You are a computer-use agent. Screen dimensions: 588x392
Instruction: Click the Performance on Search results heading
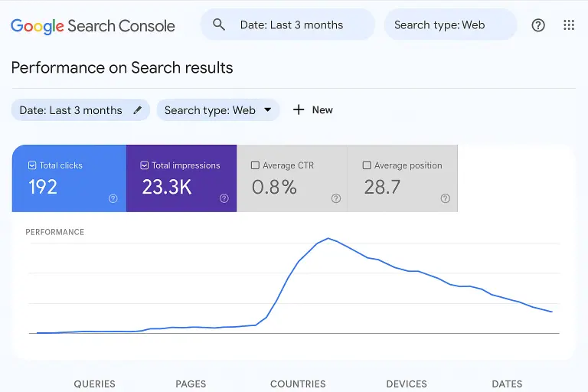122,67
